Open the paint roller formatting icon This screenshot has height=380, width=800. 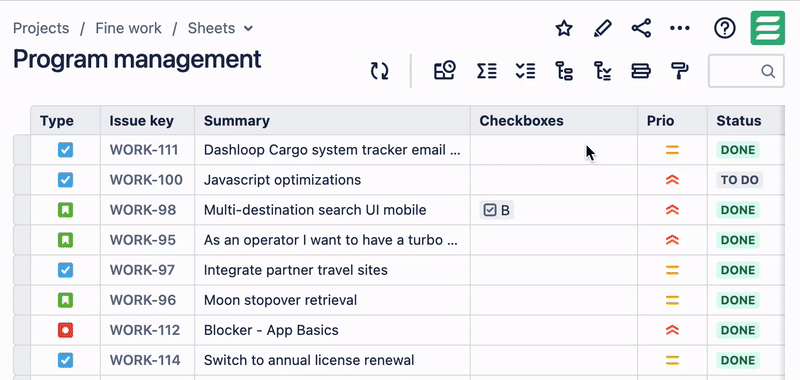[x=680, y=71]
